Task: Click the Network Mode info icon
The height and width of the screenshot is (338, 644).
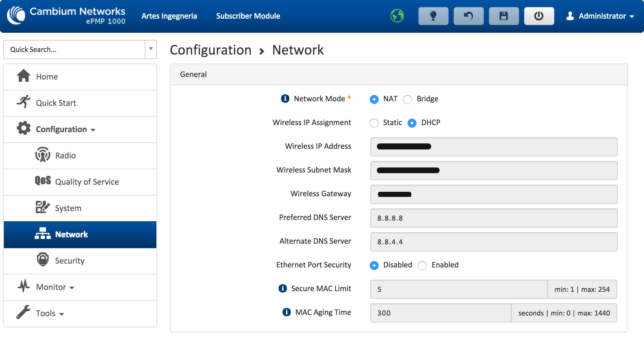Action: (285, 98)
